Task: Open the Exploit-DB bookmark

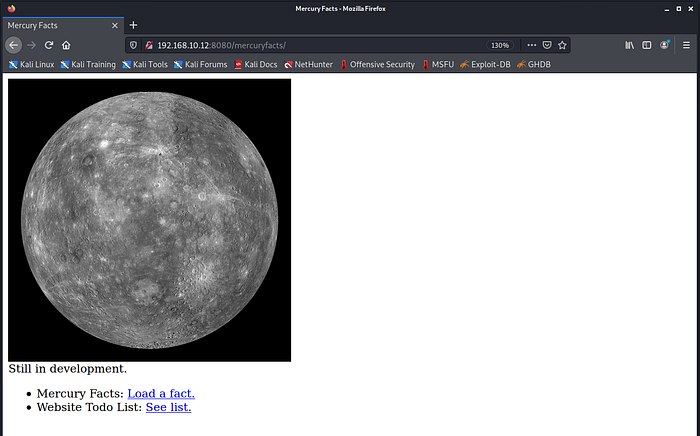Action: click(485, 64)
